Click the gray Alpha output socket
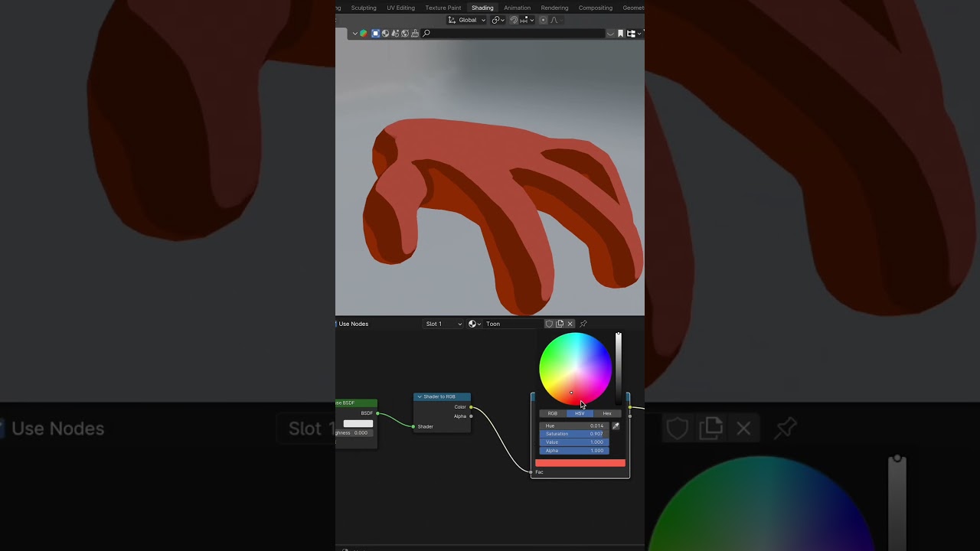 pyautogui.click(x=471, y=416)
